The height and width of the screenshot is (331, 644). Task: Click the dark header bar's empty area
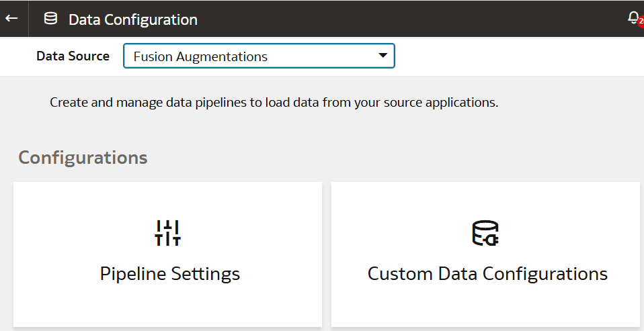403,19
